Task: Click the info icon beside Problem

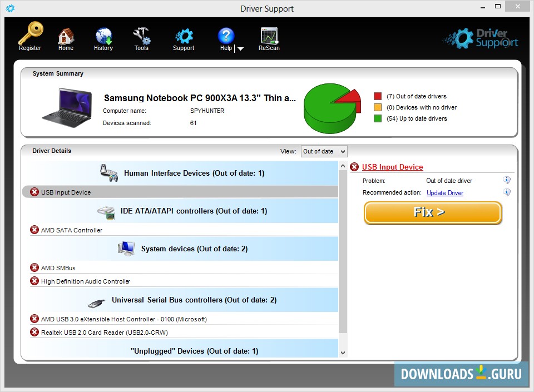Action: (506, 180)
